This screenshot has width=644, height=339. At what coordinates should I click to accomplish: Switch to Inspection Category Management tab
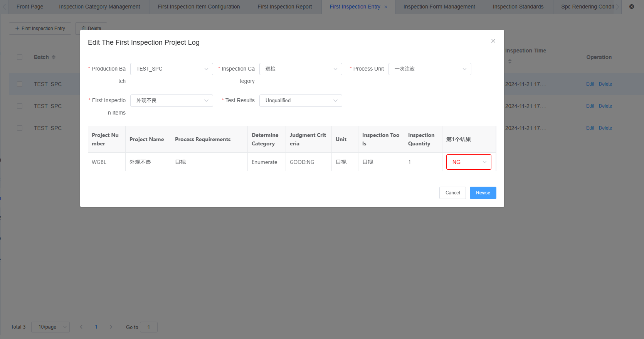(x=99, y=7)
